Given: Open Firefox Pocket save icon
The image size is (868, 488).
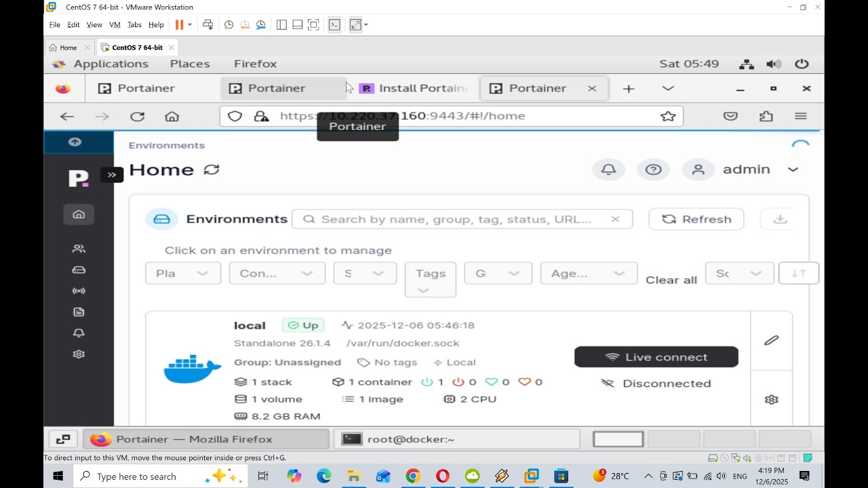Looking at the screenshot, I should tap(730, 116).
